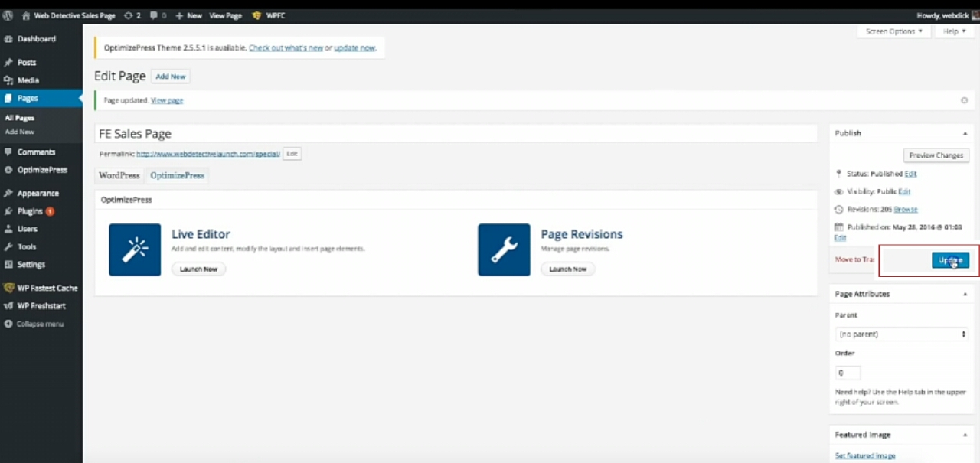Screen dimensions: 980x463
Task: Collapse the admin sidebar menu
Action: pos(40,324)
